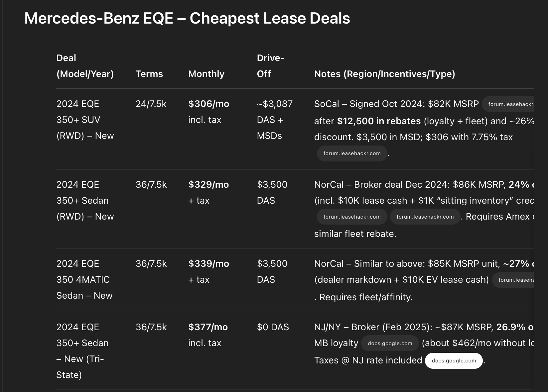Open forum.leasehackr.com chip after 7.75% tax
The image size is (548, 392).
(x=352, y=153)
